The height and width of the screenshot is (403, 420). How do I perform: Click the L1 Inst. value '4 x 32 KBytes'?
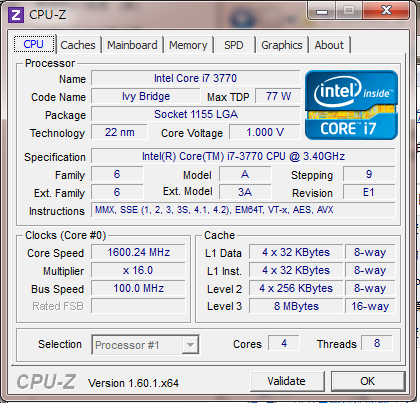296,270
